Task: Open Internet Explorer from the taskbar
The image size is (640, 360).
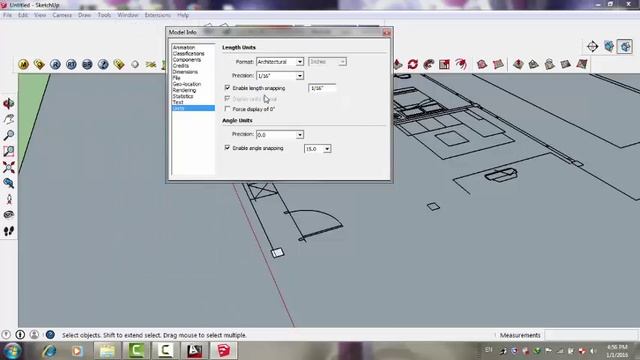Action: pos(50,350)
